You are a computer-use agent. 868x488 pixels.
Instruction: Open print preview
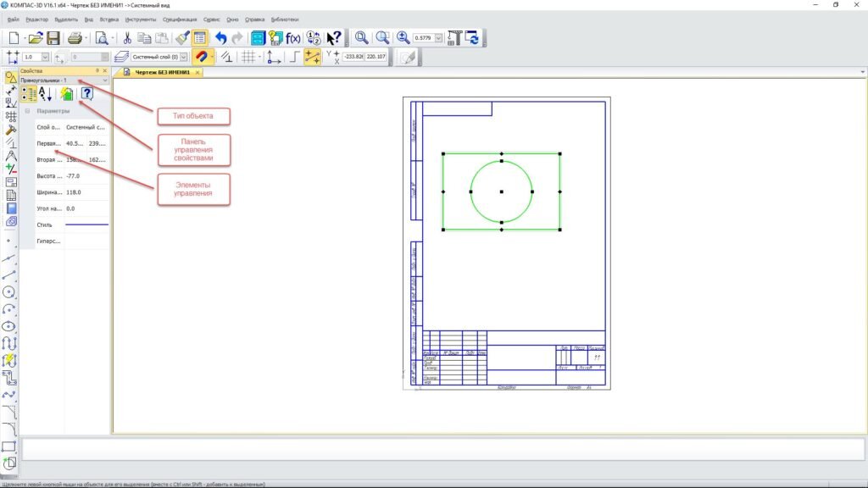coord(102,37)
